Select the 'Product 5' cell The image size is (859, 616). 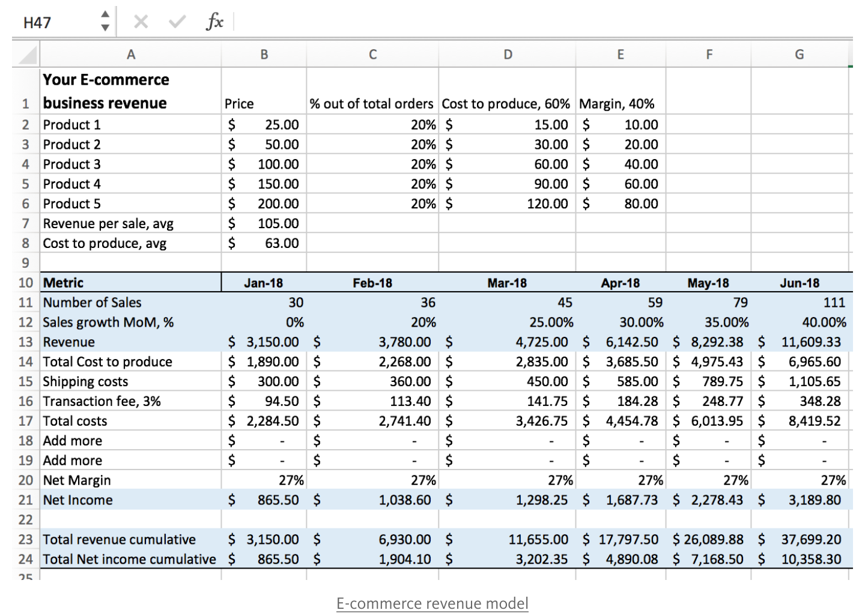tap(131, 204)
